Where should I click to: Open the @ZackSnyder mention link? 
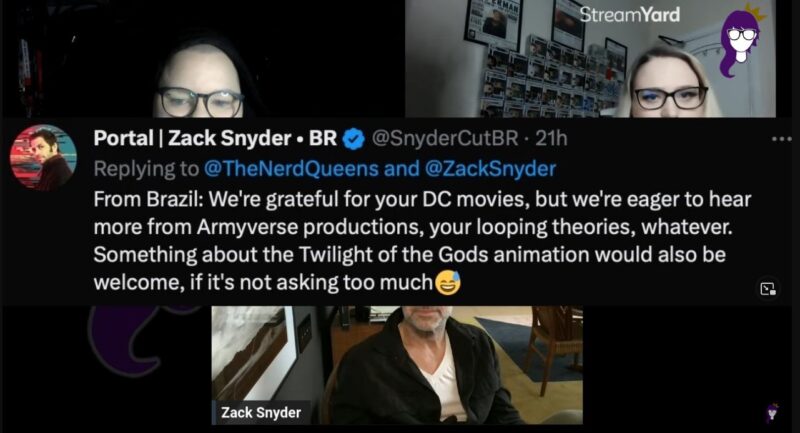point(490,169)
